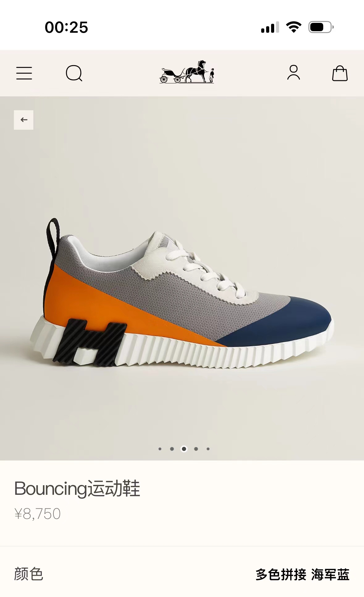Tap the current third carousel dot
Screen dimensions: 364x597
[x=184, y=449]
